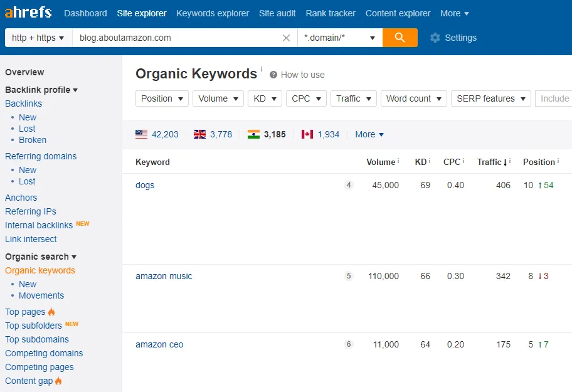The height and width of the screenshot is (392, 572).
Task: Open Content gap in sidebar
Action: [29, 381]
